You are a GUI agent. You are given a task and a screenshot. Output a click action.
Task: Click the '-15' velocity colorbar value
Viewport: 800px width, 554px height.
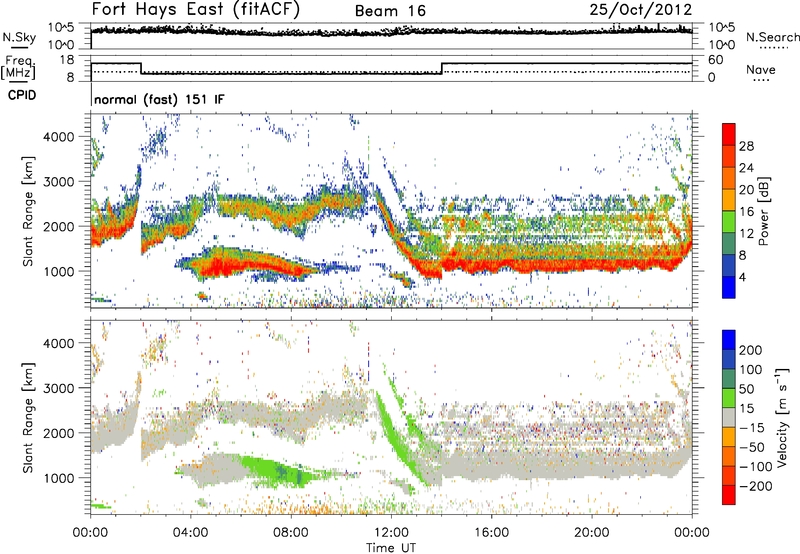(752, 428)
